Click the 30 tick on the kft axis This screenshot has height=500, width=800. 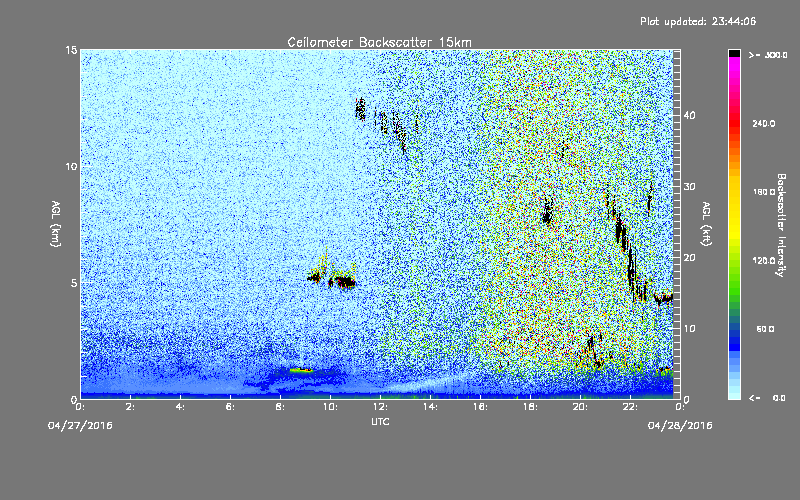tap(689, 186)
